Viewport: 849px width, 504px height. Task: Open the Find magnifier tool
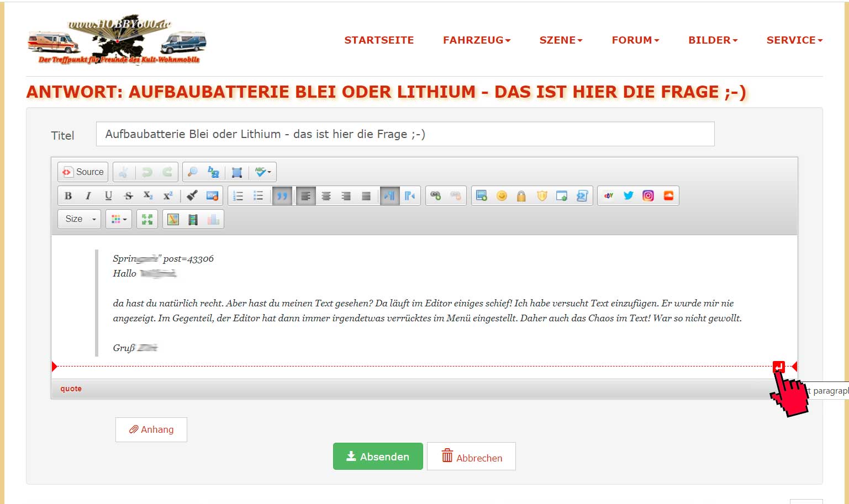[x=192, y=172]
